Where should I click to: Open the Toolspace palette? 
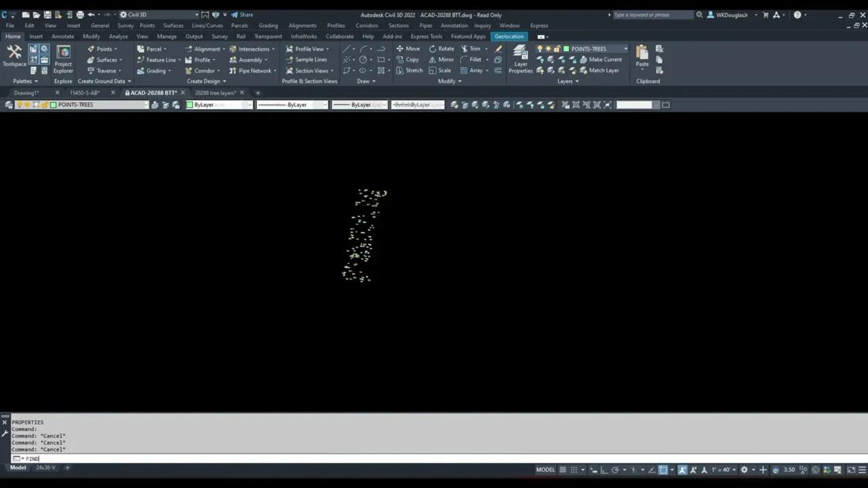point(14,56)
